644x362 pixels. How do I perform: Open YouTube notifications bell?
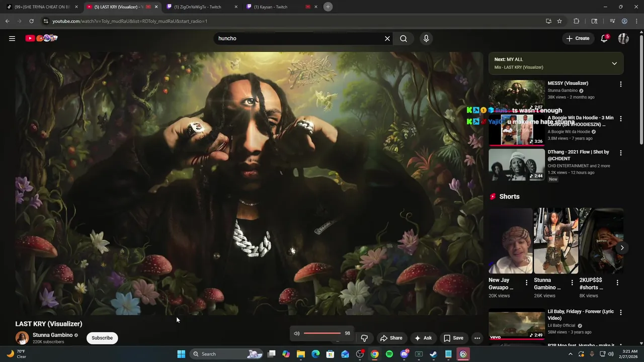[x=604, y=38]
